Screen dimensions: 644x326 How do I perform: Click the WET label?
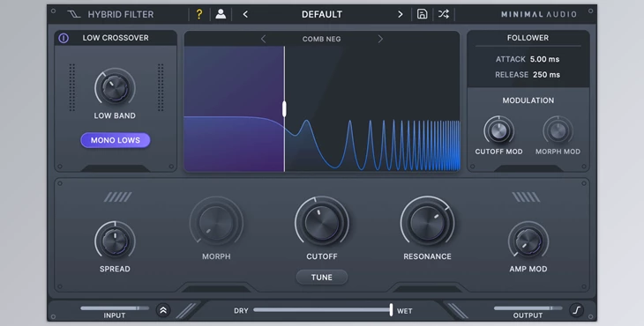pyautogui.click(x=405, y=311)
